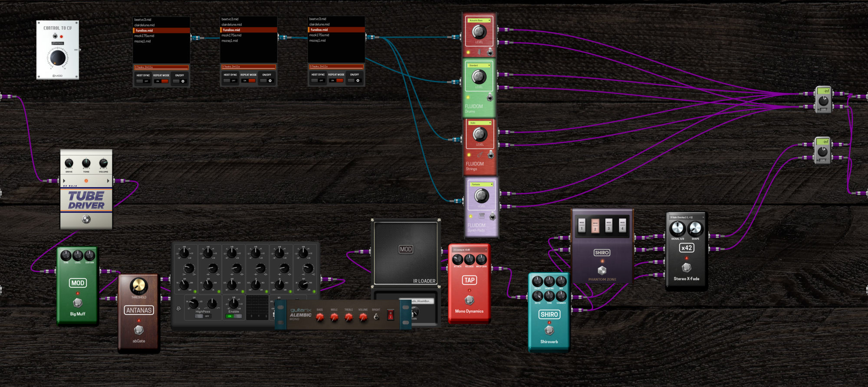Open the Violin preset dropdown
Image resolution: width=868 pixels, height=387 pixels.
click(x=480, y=123)
